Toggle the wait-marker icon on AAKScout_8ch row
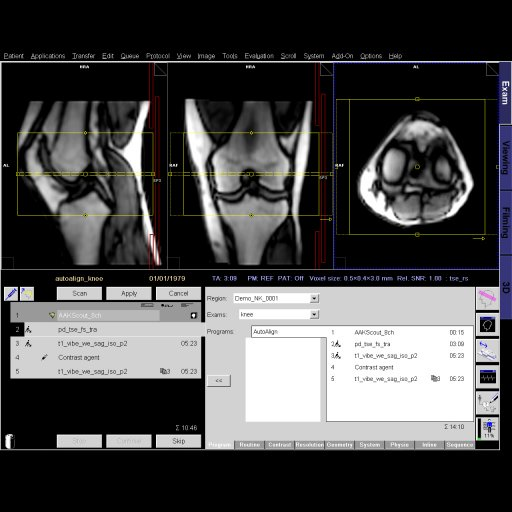 [x=193, y=315]
